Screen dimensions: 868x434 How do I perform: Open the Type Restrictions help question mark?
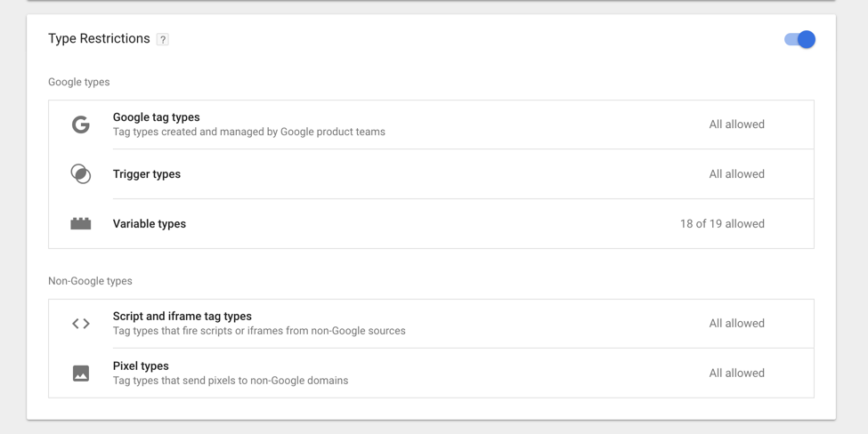[x=162, y=39]
